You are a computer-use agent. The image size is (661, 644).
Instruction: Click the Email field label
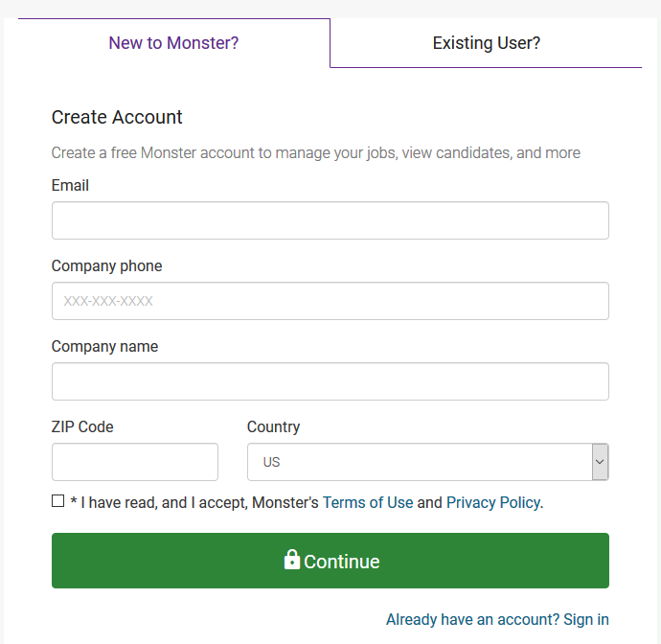coord(70,186)
